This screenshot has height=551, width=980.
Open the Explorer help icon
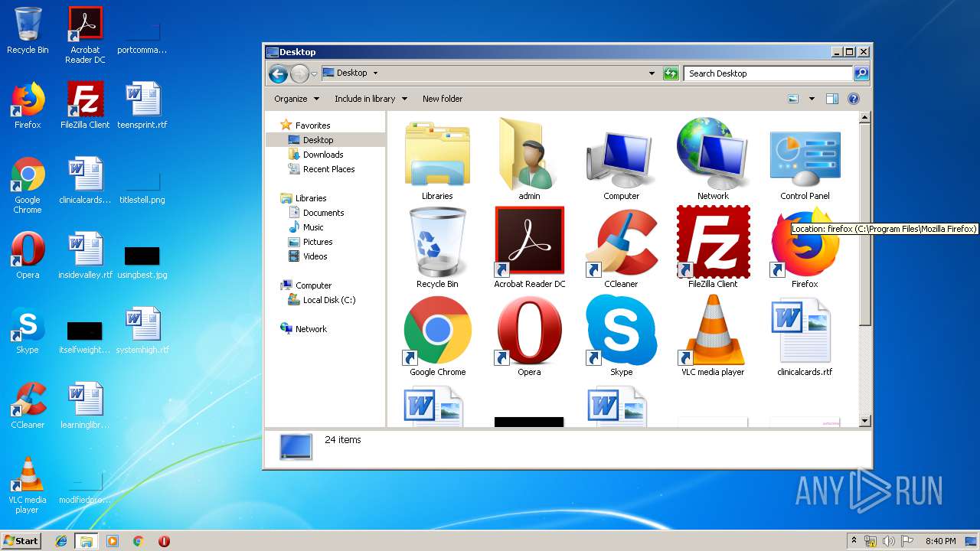[x=854, y=99]
